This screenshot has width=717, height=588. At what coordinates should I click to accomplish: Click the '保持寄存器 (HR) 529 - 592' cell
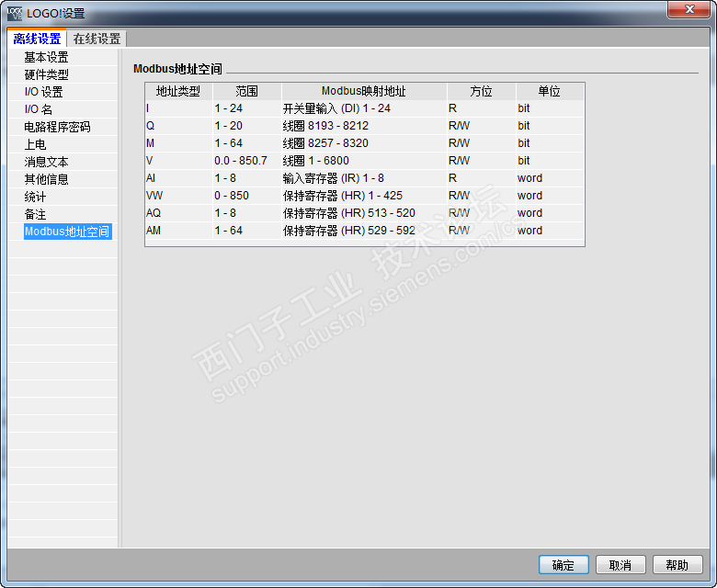(x=364, y=231)
